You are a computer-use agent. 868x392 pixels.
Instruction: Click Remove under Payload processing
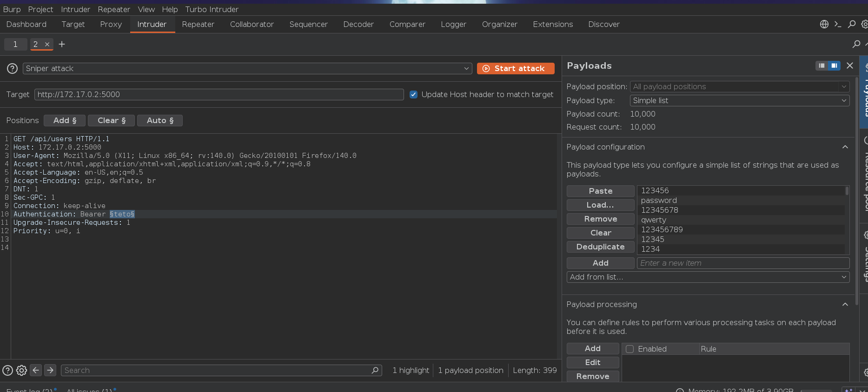(593, 376)
